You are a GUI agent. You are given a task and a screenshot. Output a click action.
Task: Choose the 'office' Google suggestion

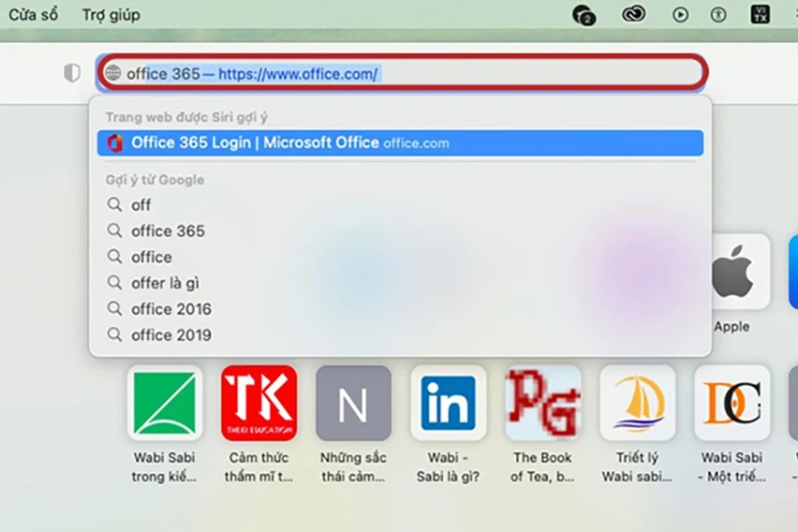click(x=401, y=256)
